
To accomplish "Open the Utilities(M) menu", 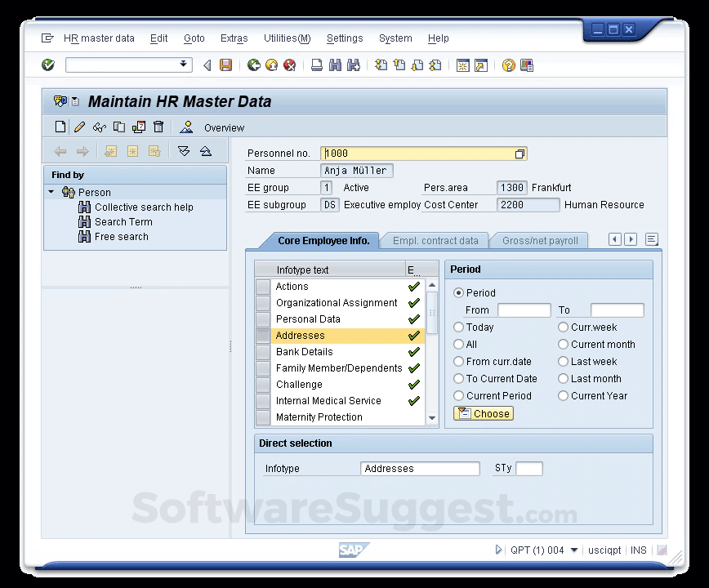I will click(x=287, y=38).
